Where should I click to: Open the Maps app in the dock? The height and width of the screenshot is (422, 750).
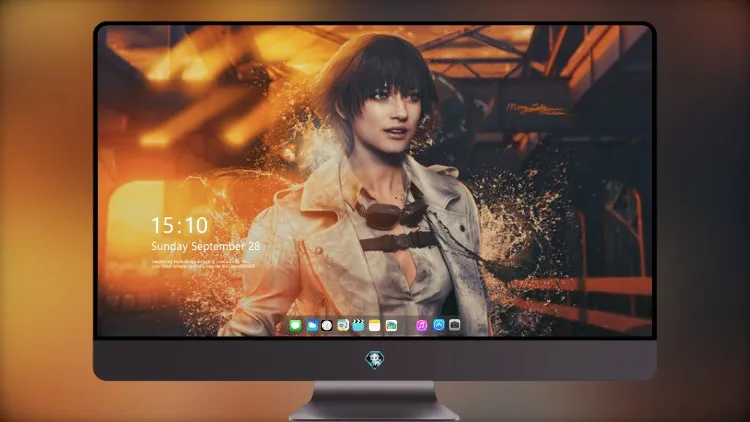(342, 325)
